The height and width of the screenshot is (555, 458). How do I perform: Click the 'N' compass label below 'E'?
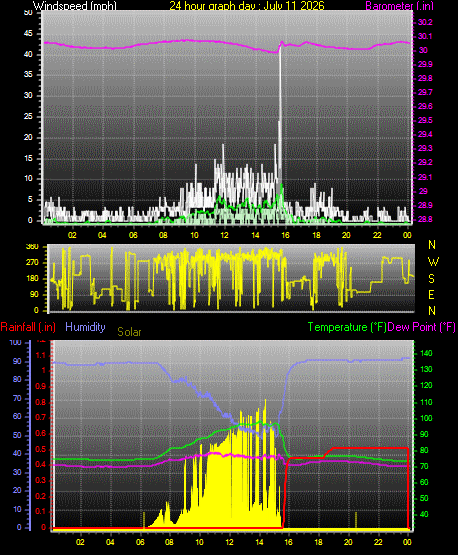click(x=432, y=311)
